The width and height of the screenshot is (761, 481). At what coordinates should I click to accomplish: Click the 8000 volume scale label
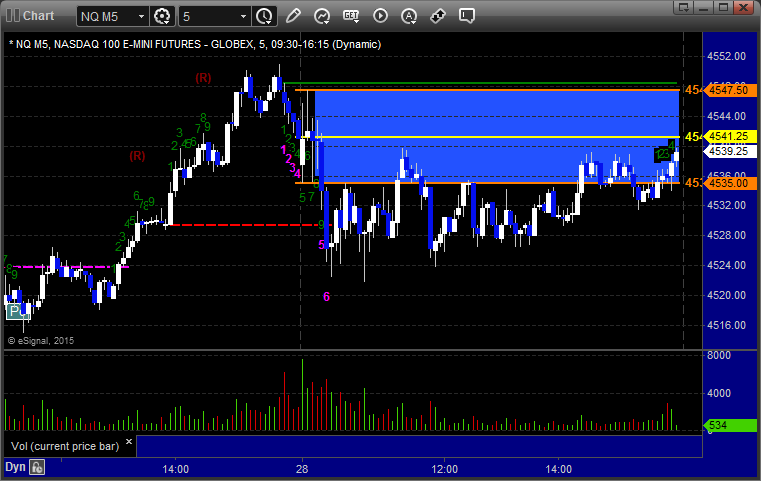coord(719,355)
